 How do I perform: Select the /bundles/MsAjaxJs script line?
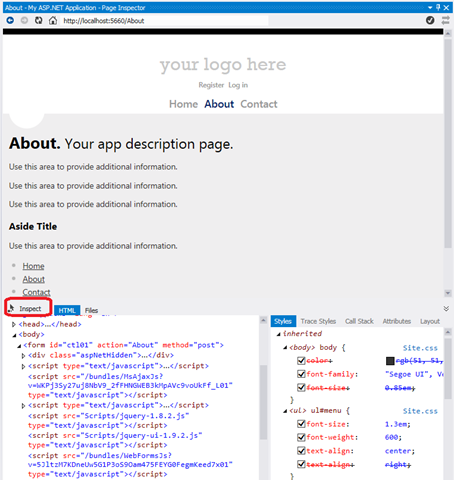point(130,385)
